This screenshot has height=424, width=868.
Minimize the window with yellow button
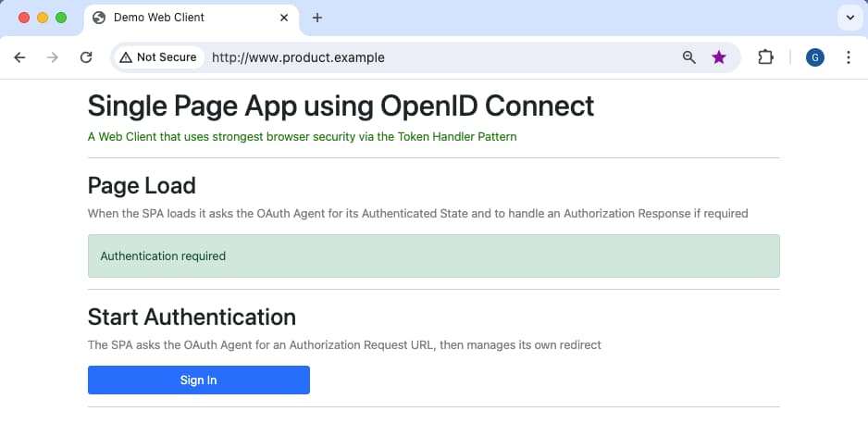[x=43, y=18]
